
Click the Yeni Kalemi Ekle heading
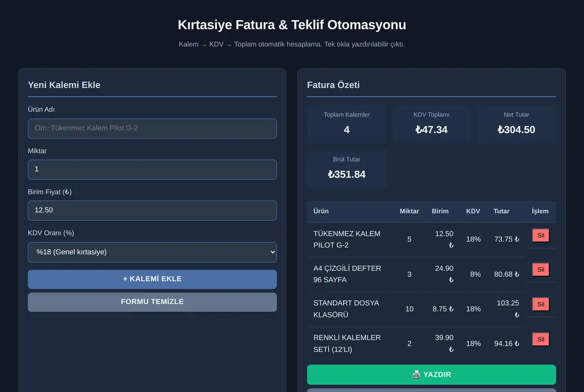pos(64,85)
